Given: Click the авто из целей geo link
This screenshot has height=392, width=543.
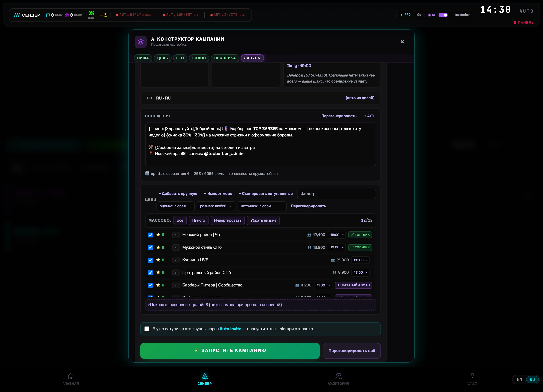Looking at the screenshot, I should (x=360, y=98).
